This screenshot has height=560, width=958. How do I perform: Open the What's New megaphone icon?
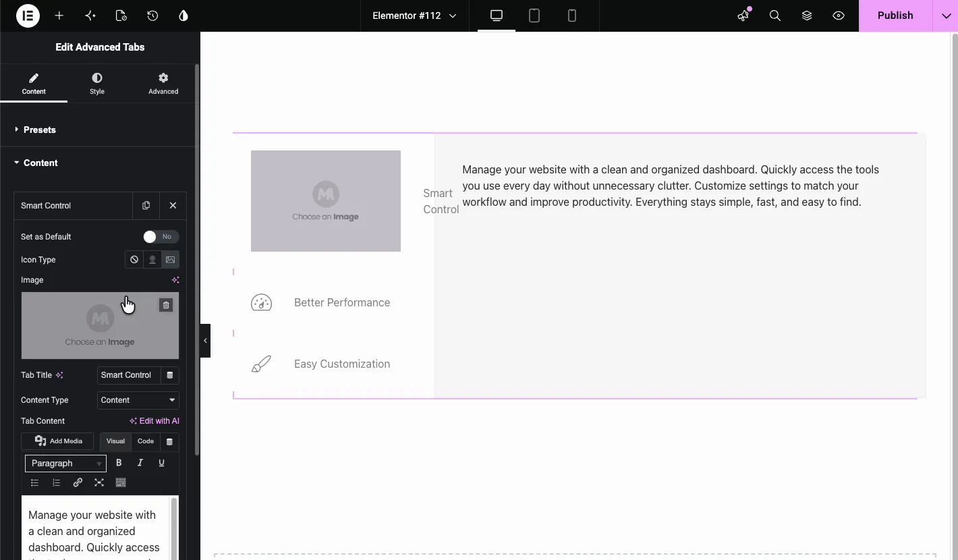pos(743,16)
